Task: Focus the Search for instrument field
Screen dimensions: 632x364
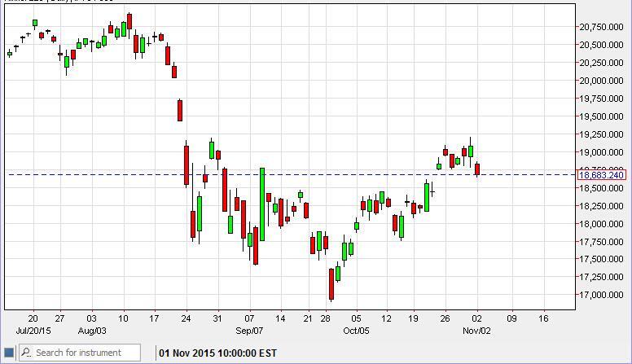Action: click(81, 353)
